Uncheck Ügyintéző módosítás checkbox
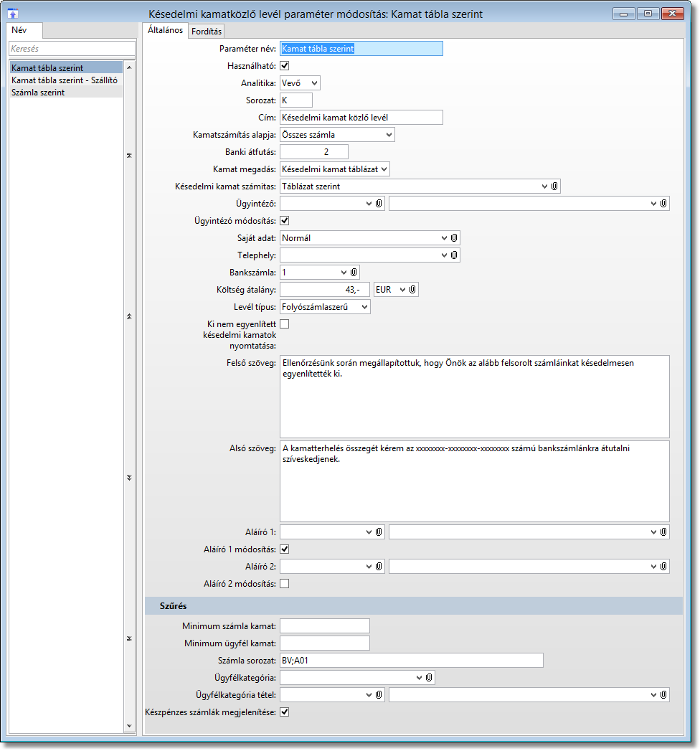The width and height of the screenshot is (700, 751). 285,221
